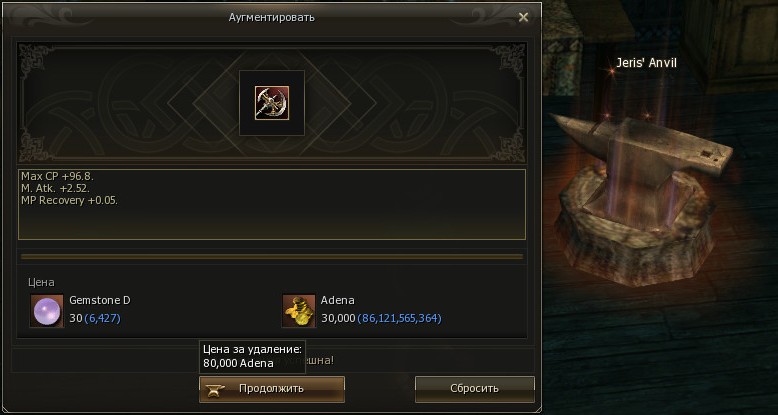Click the Цена за удаление tooltip
Screen dimensions: 778x415
(x=253, y=356)
